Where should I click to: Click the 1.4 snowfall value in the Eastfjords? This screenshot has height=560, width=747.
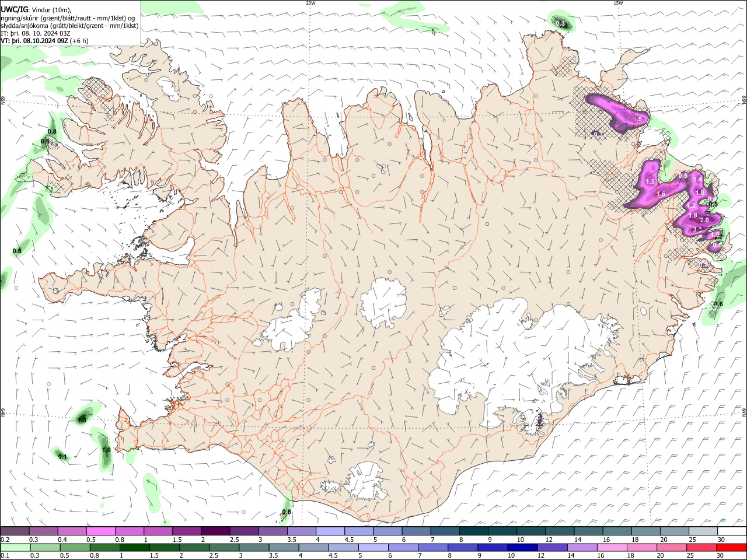(x=698, y=179)
